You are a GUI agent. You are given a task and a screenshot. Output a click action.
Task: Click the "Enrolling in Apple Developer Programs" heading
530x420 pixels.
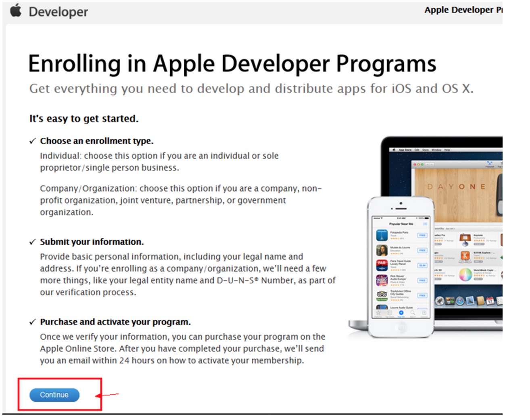tap(232, 64)
